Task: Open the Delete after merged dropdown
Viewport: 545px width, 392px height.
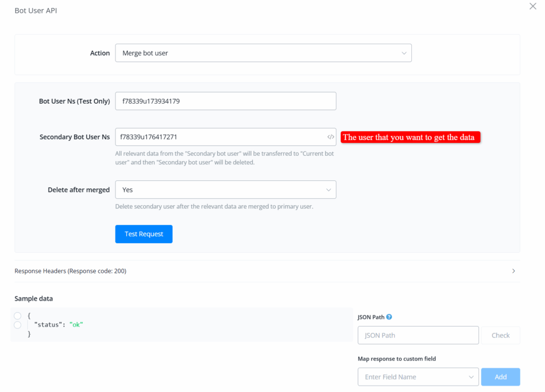Action: [225, 190]
